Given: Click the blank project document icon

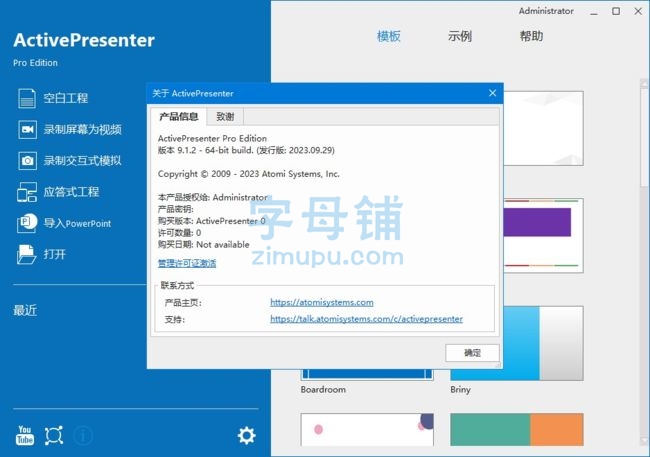Looking at the screenshot, I should tap(27, 98).
